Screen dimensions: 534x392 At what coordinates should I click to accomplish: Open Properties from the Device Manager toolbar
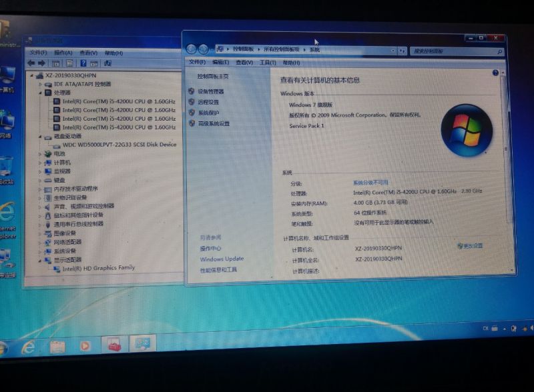point(69,63)
